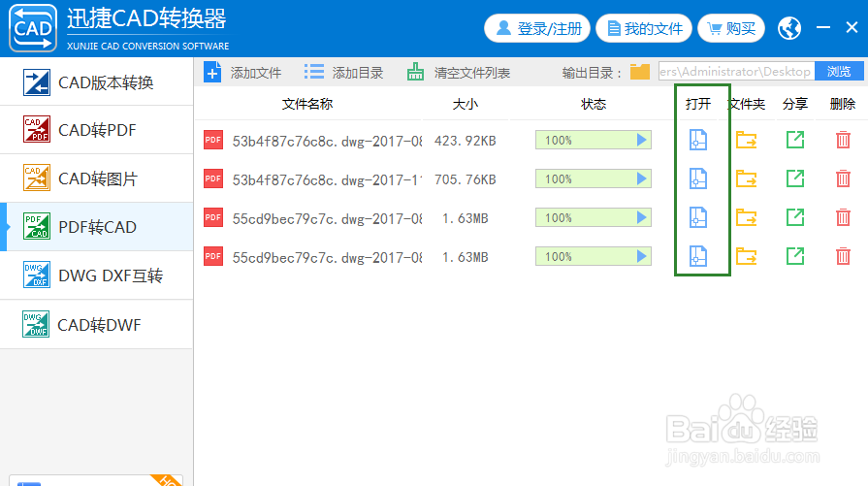Viewport: 868px width, 486px height.
Task: Select PDF转CAD mode
Action: pos(96,227)
